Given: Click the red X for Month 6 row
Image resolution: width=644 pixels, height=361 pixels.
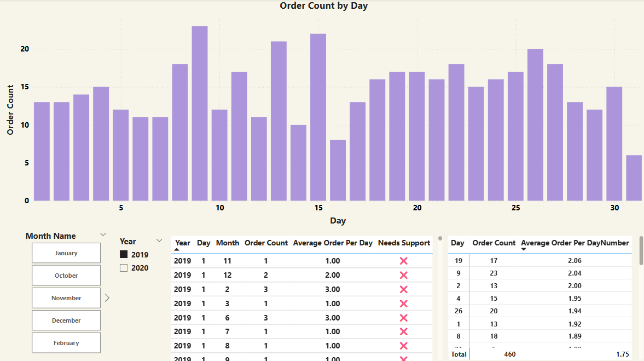Looking at the screenshot, I should (x=404, y=318).
